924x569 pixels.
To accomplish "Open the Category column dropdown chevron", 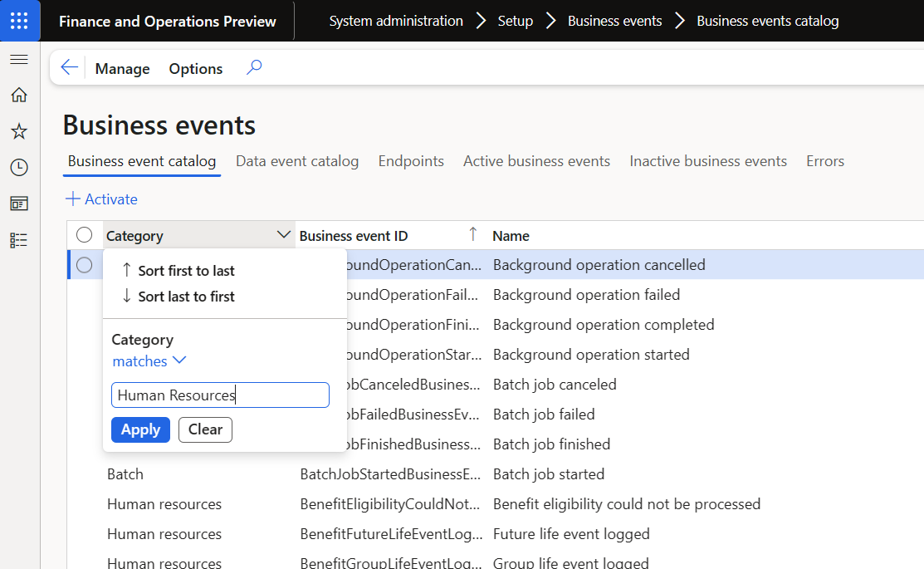I will [x=283, y=235].
